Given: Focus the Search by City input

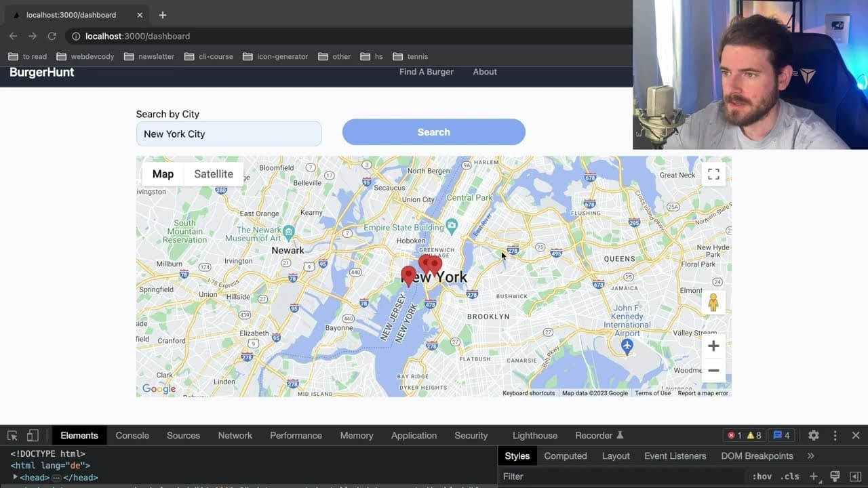Looking at the screenshot, I should (x=229, y=134).
